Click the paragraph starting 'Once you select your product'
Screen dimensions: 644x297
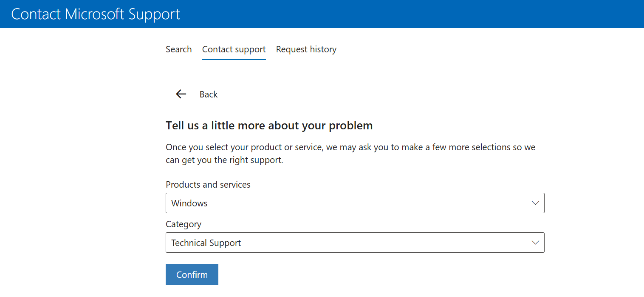tap(350, 154)
